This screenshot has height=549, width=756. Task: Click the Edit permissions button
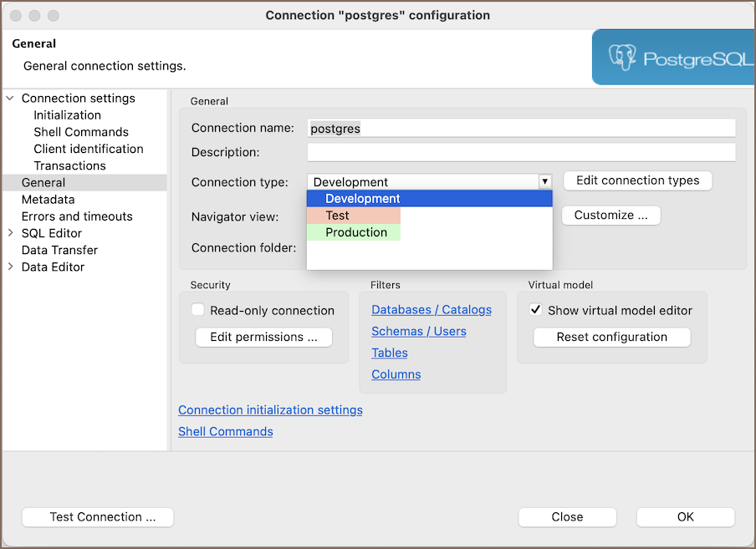pos(263,337)
